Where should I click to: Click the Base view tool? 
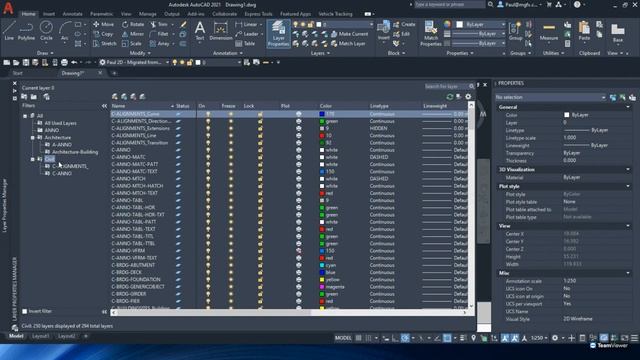point(618,33)
